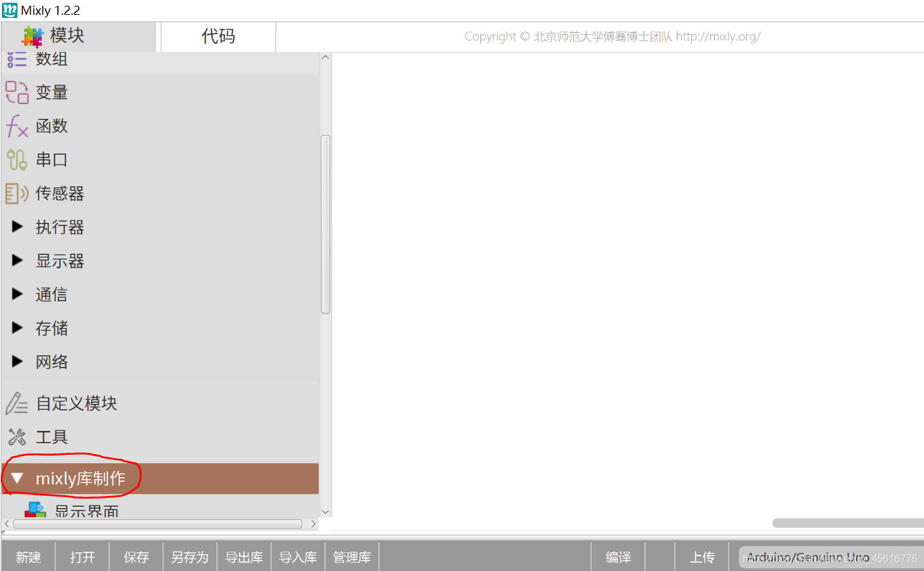Screen dimensions: 924x571
Task: Click the 另存为 button
Action: tap(190, 557)
